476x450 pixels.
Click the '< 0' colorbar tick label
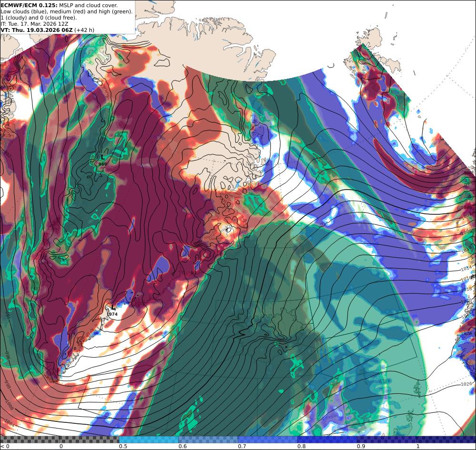pyautogui.click(x=5, y=446)
